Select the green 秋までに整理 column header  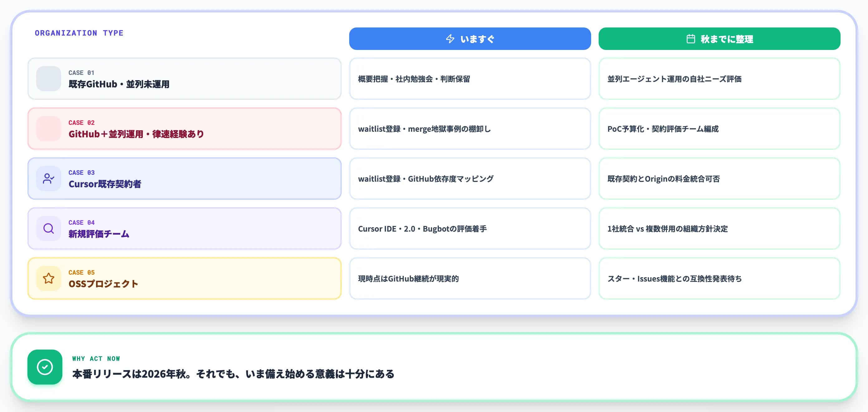(x=719, y=39)
